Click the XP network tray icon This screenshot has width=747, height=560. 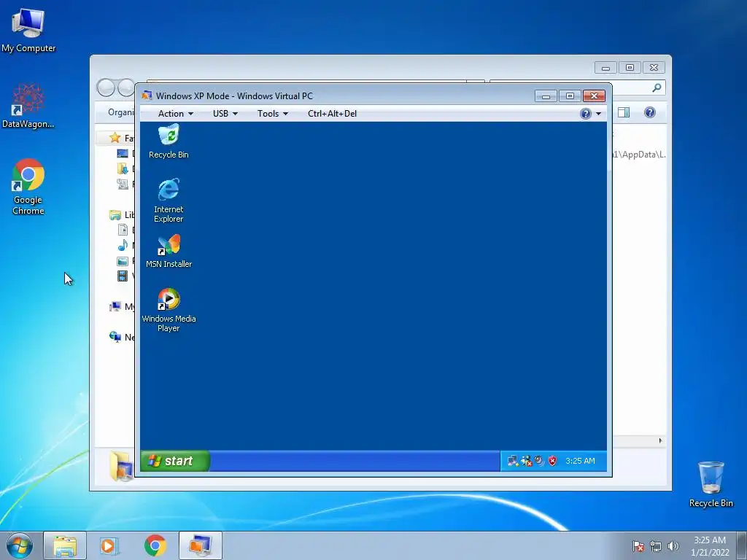point(513,461)
